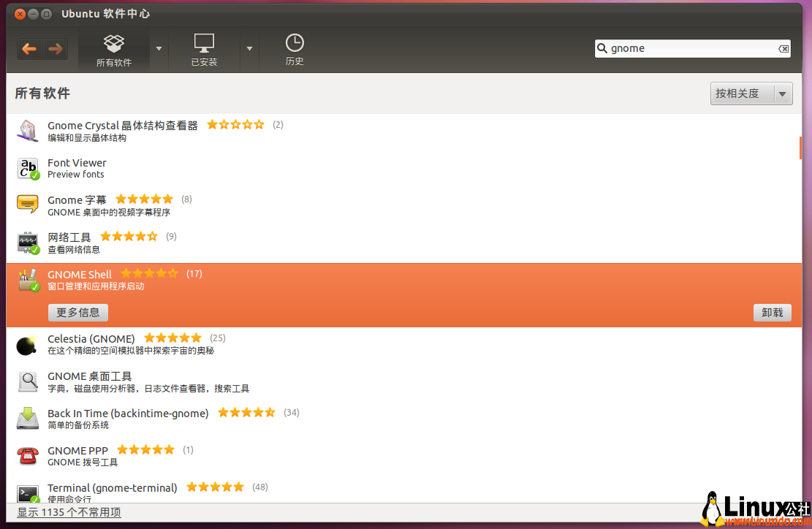Click the Celestia (GNOME) globe icon

tap(27, 343)
